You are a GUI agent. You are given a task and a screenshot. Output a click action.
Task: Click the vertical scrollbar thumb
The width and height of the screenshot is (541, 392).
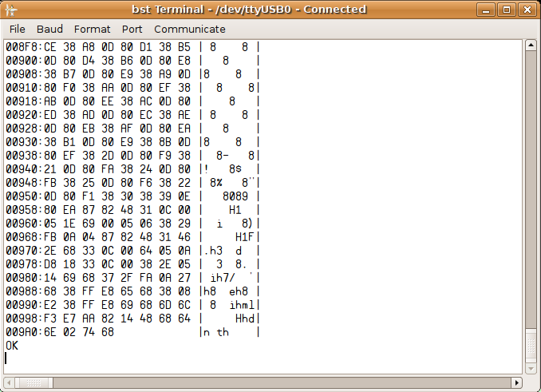click(531, 346)
